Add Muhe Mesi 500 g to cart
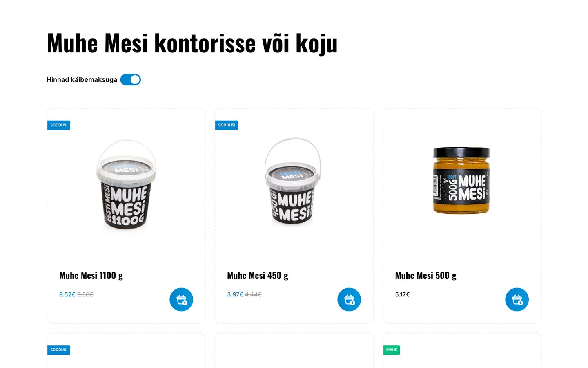The width and height of the screenshot is (588, 368). 517,299
